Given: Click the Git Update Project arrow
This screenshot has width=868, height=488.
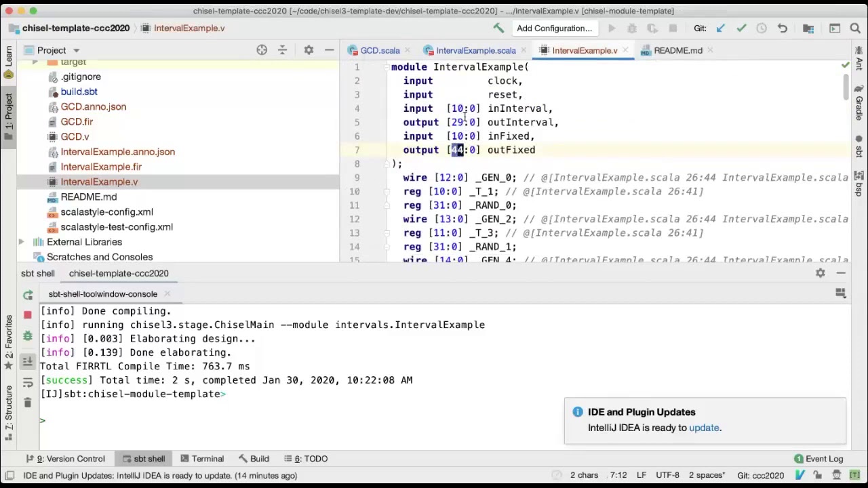Looking at the screenshot, I should pos(721,28).
